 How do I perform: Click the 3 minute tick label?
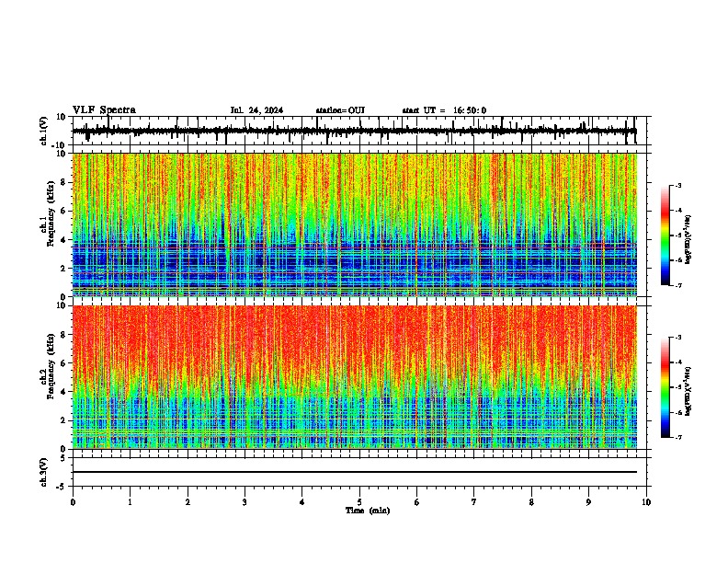tap(245, 502)
